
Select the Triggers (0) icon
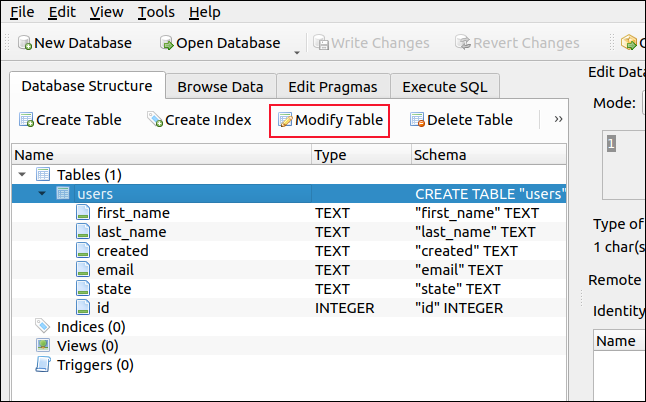pyautogui.click(x=43, y=365)
